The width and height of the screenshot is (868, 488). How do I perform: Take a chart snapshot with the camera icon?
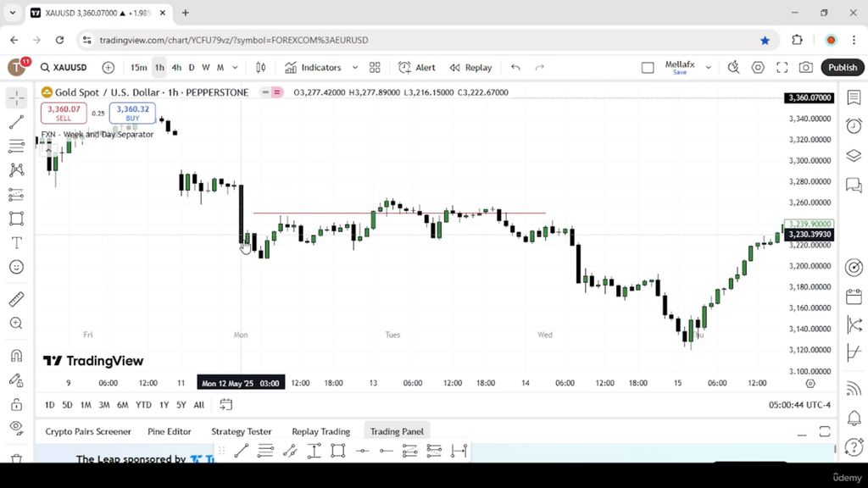806,68
